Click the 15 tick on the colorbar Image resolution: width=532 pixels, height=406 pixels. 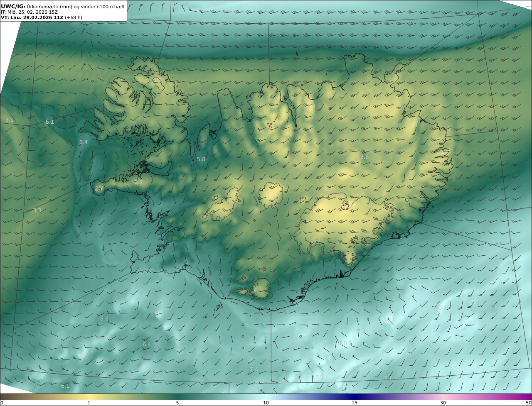coord(355,403)
